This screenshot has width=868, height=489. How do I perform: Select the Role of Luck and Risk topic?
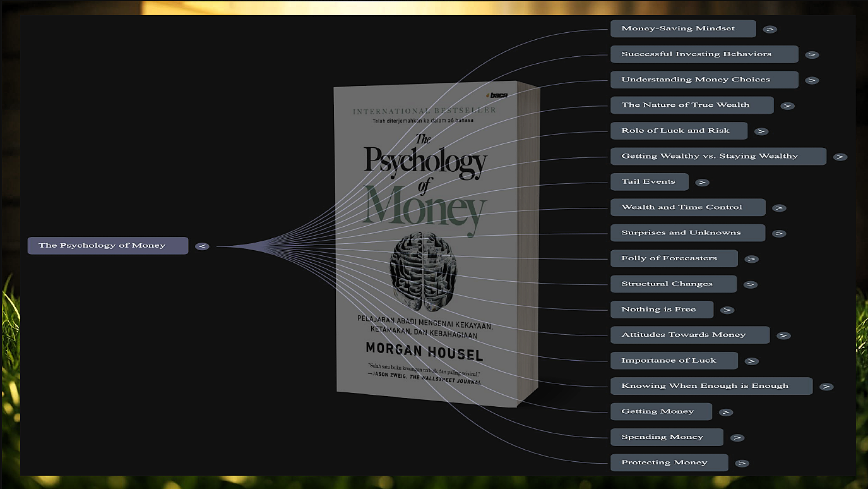click(679, 131)
